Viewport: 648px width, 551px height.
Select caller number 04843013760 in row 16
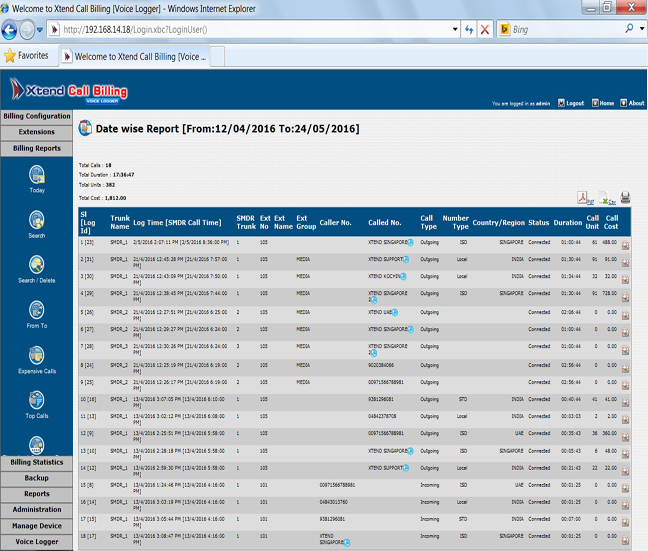coord(334,502)
